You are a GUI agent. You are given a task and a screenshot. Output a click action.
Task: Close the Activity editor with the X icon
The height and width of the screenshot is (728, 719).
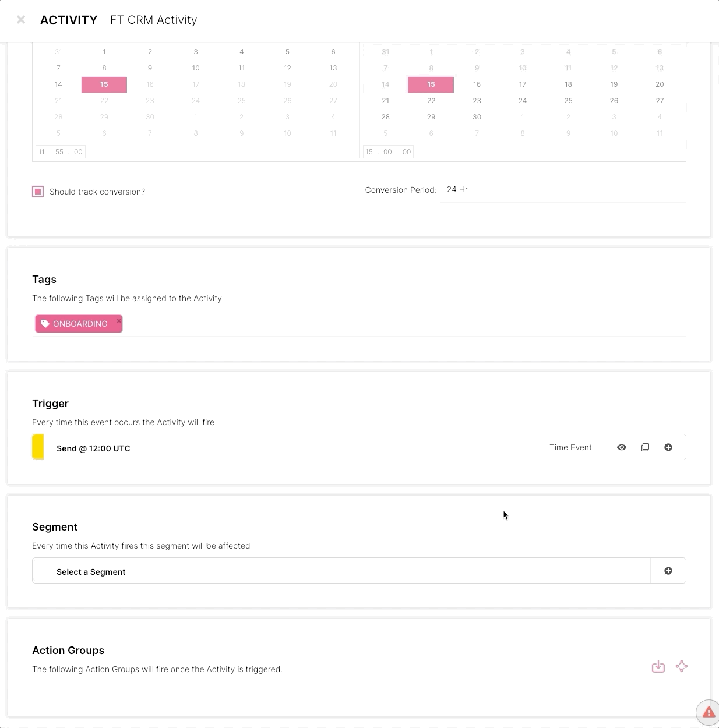click(x=21, y=20)
